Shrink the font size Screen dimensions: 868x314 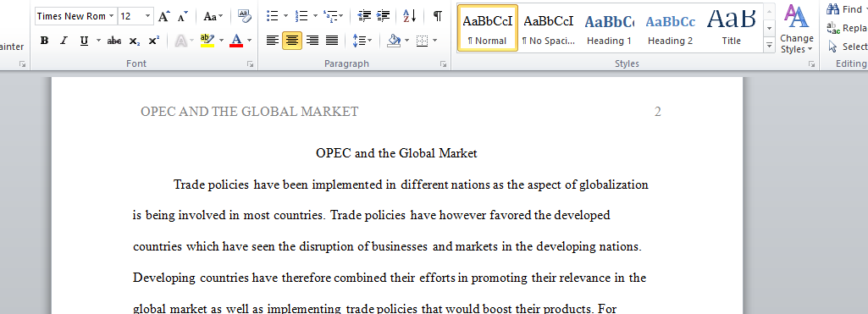coord(183,16)
